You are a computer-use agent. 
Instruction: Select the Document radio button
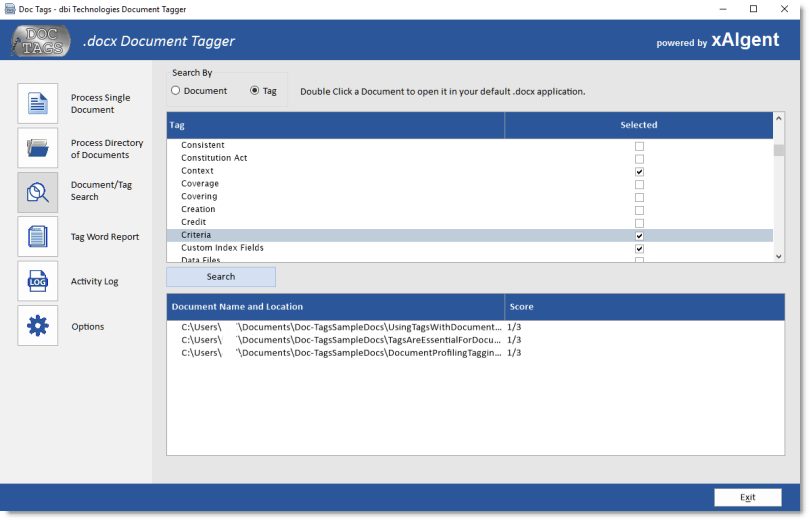(x=176, y=91)
